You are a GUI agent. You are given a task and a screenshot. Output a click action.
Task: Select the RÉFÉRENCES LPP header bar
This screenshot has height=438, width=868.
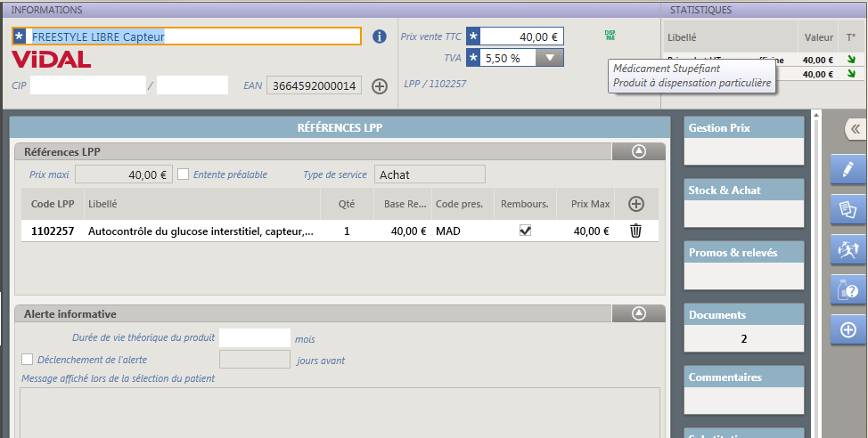[340, 128]
